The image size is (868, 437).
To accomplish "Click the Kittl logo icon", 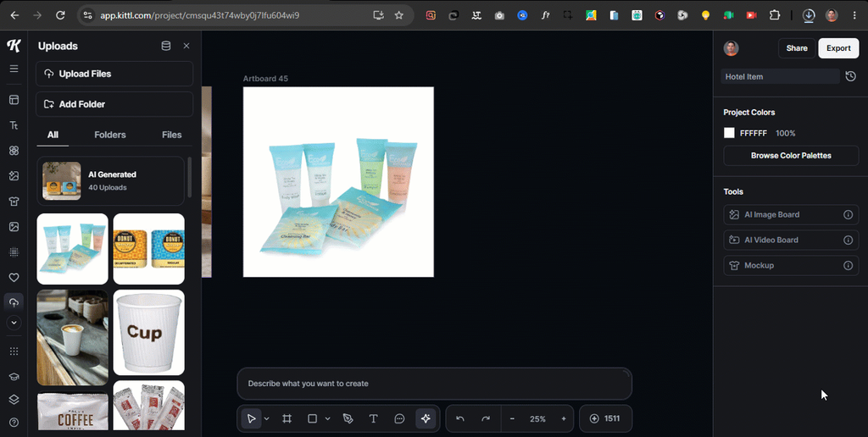I will pos(14,46).
